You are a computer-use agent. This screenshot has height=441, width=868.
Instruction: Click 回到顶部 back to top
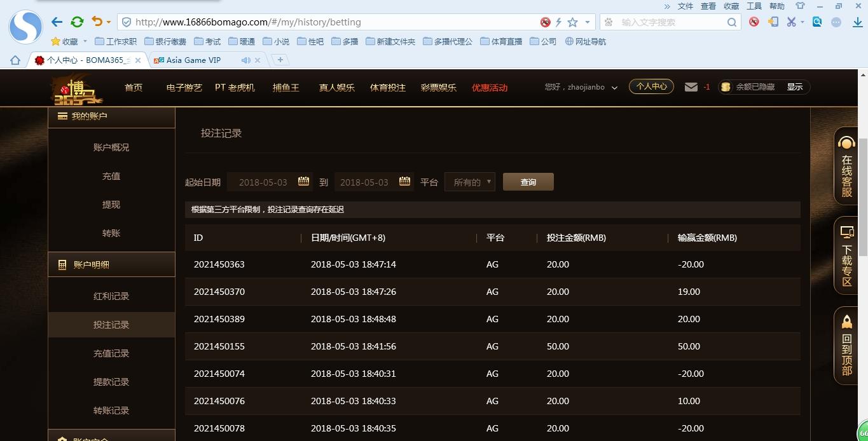coord(847,346)
